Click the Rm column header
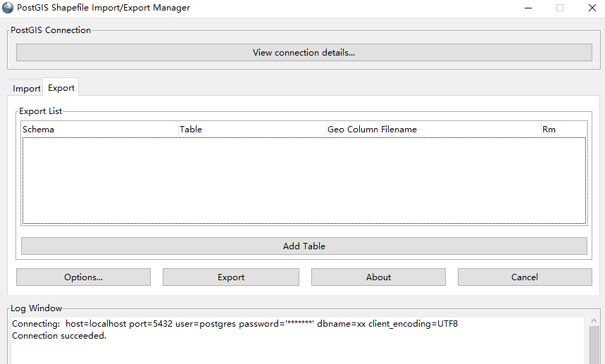The image size is (605, 364). tap(563, 129)
